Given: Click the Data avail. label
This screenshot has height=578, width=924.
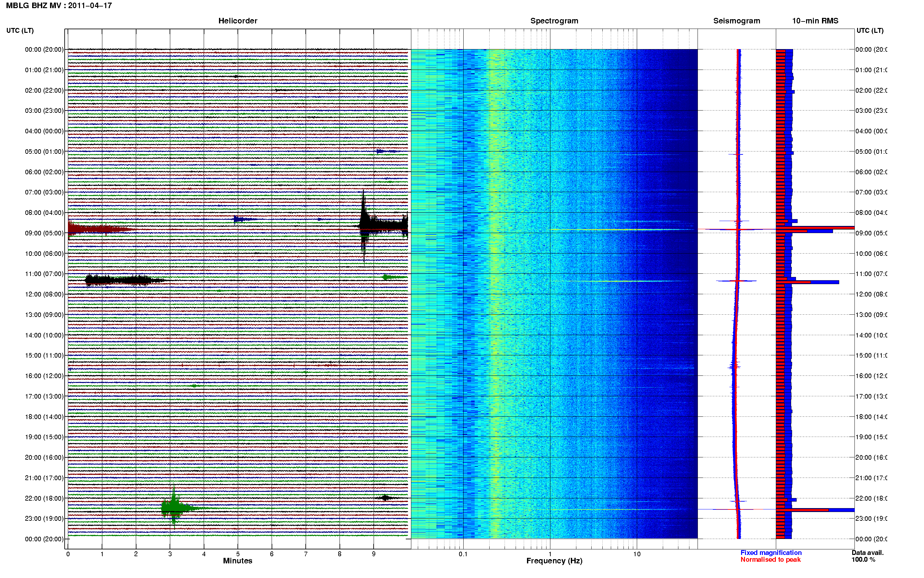Looking at the screenshot, I should tap(867, 553).
